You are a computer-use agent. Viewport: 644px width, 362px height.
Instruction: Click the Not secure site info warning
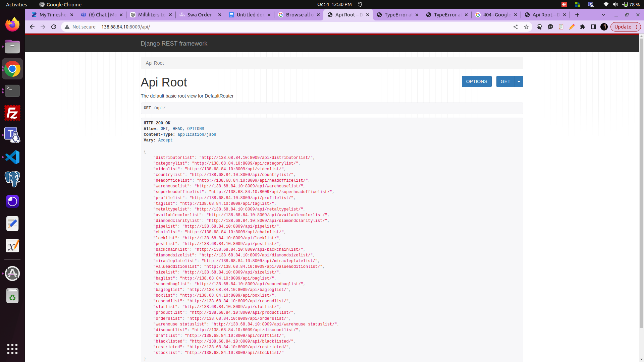[x=80, y=27]
